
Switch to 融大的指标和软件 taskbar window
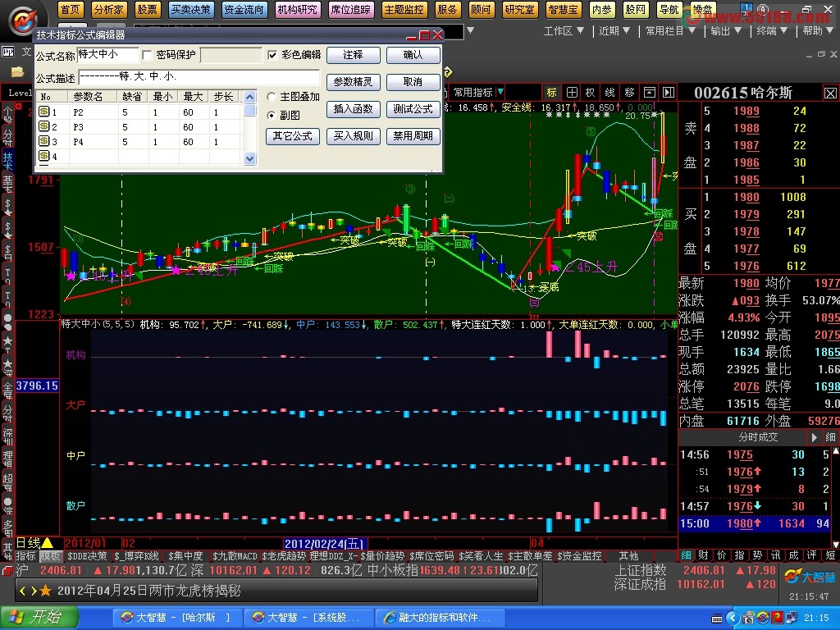[x=441, y=618]
